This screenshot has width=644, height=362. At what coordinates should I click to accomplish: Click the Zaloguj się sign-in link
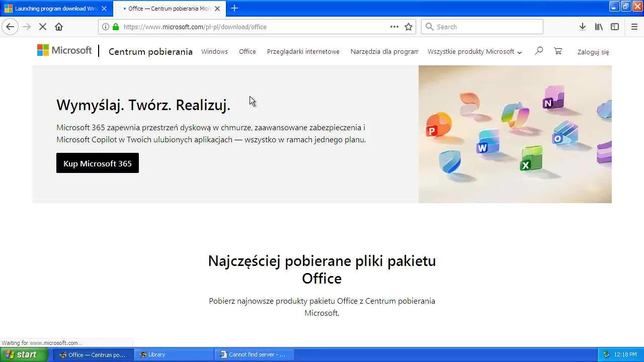click(x=593, y=52)
